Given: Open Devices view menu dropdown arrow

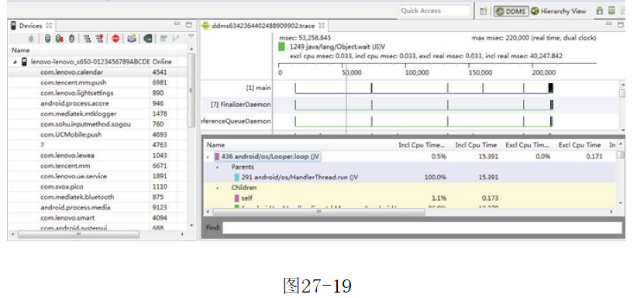Looking at the screenshot, I should click(x=191, y=37).
